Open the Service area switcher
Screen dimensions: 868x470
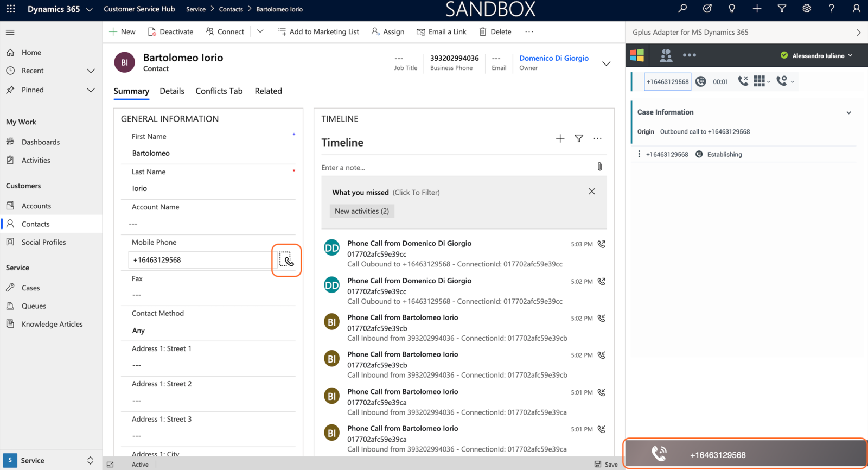click(x=52, y=460)
